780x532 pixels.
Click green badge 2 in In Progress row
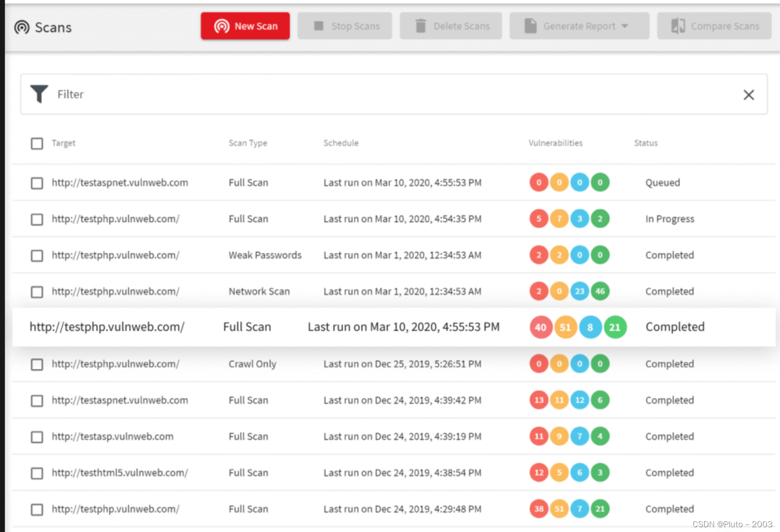[600, 219]
